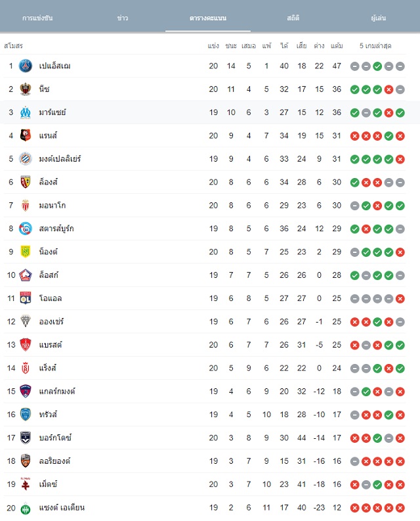Click the Monaco club crest icon
The image size is (420, 521).
coord(26,206)
